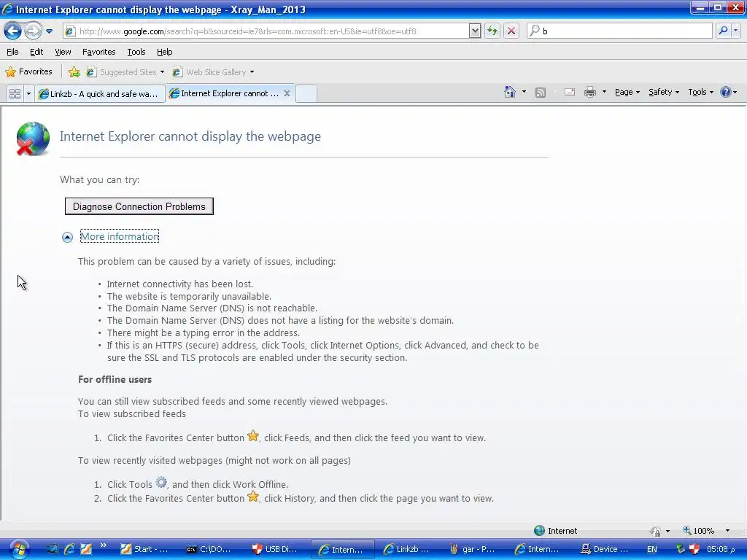The height and width of the screenshot is (560, 747).
Task: Open the Home button dropdown arrow
Action: click(x=524, y=91)
